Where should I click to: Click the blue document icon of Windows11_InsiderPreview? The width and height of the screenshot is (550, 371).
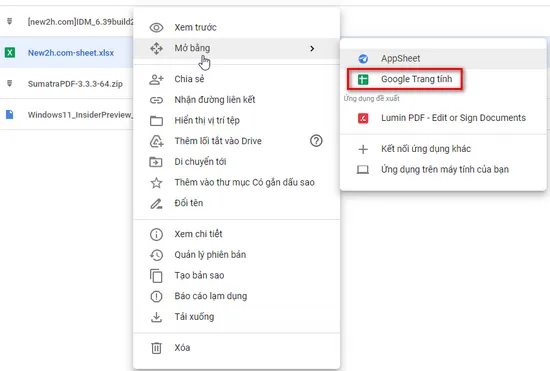[10, 115]
